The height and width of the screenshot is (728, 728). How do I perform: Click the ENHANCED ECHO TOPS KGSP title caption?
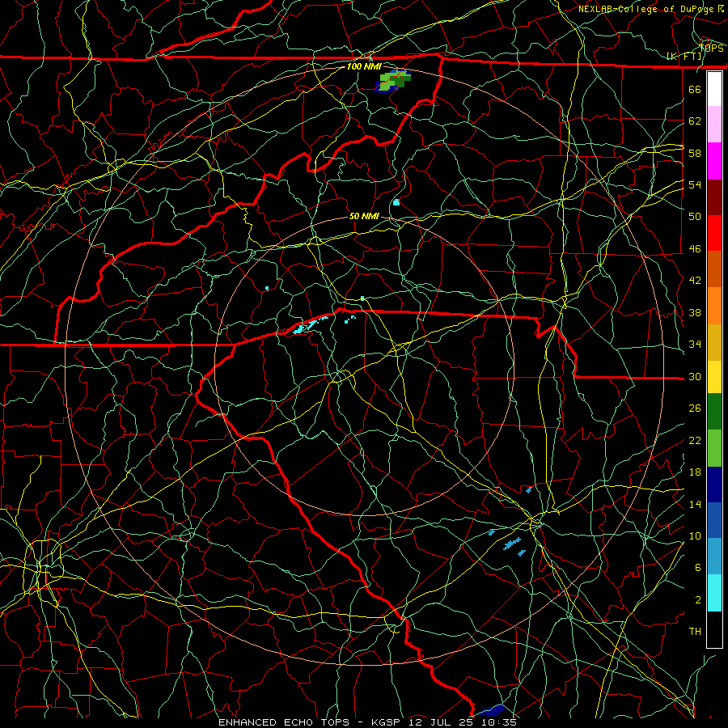coord(367,722)
